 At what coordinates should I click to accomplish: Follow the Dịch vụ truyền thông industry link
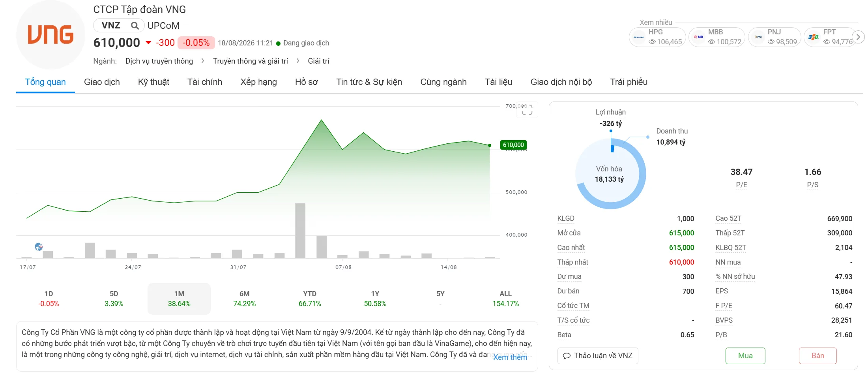159,61
